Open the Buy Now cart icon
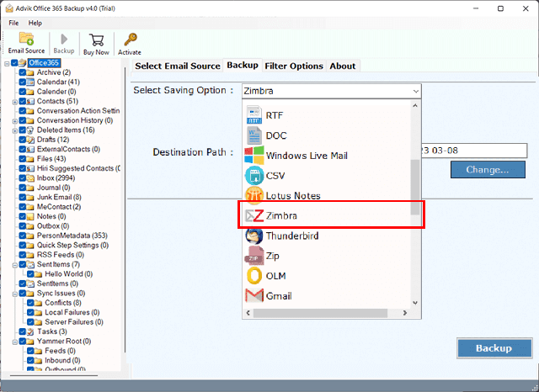 96,40
